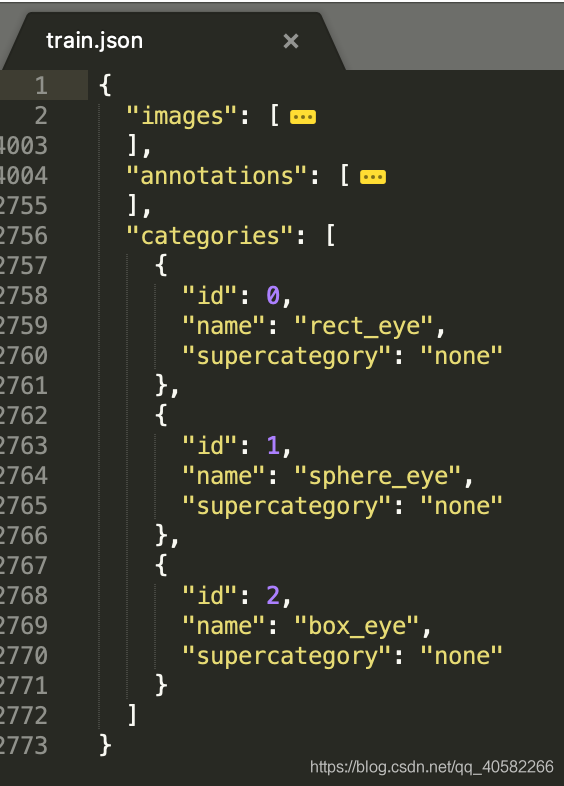Click the id value 0
The width and height of the screenshot is (564, 786).
273,296
